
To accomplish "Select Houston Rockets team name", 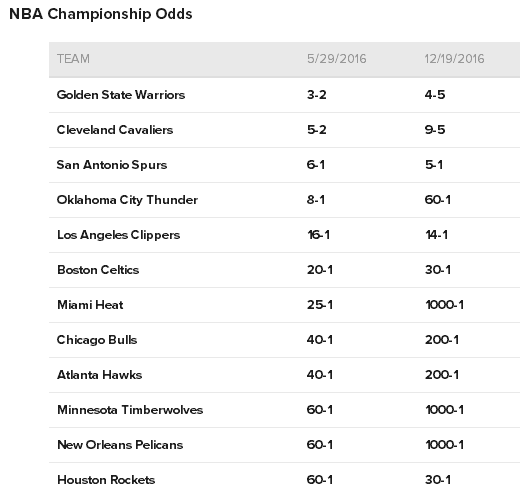I will point(106,480).
